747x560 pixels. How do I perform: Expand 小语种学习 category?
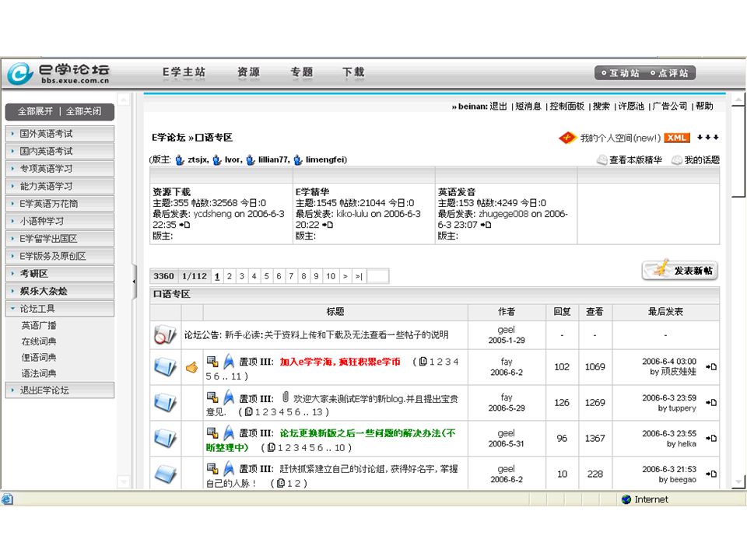point(60,221)
